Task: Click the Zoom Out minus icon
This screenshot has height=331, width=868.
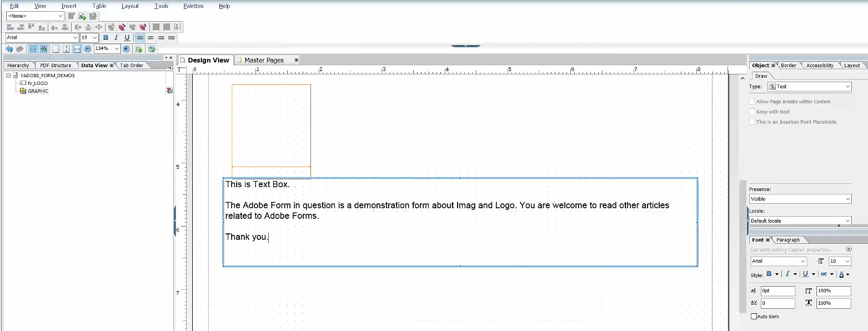Action: pos(88,49)
